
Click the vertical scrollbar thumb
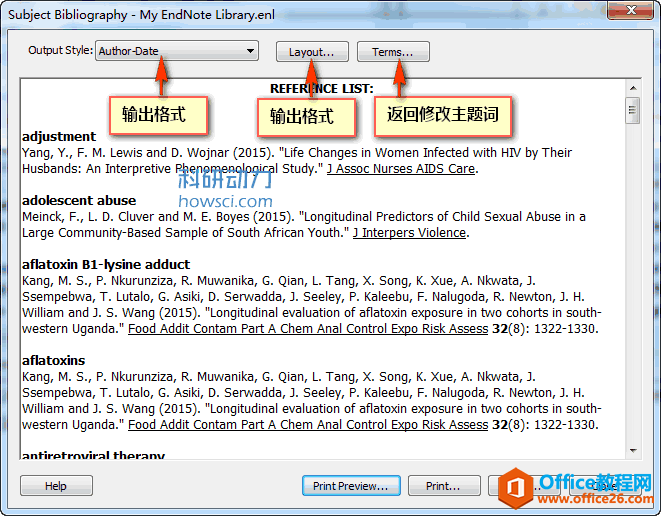click(633, 110)
